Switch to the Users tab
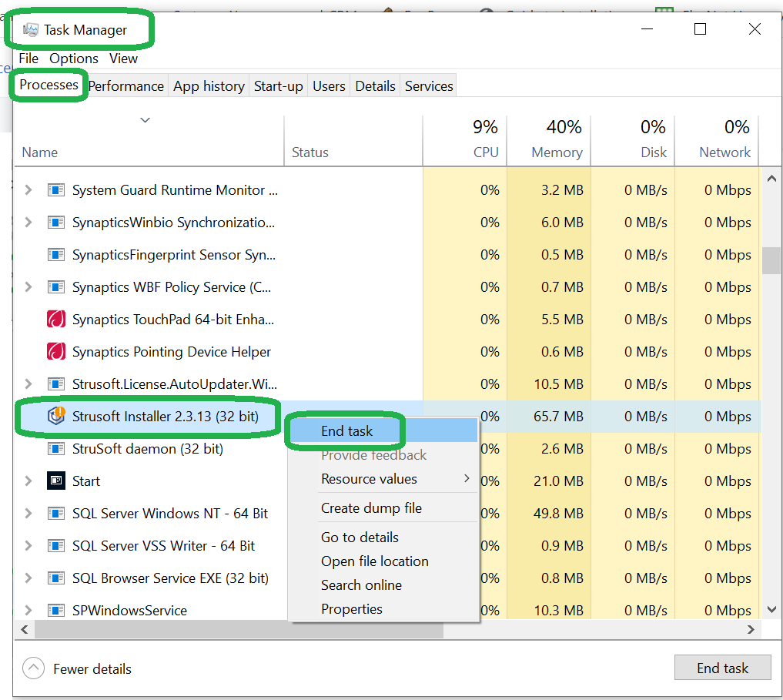 (x=329, y=86)
